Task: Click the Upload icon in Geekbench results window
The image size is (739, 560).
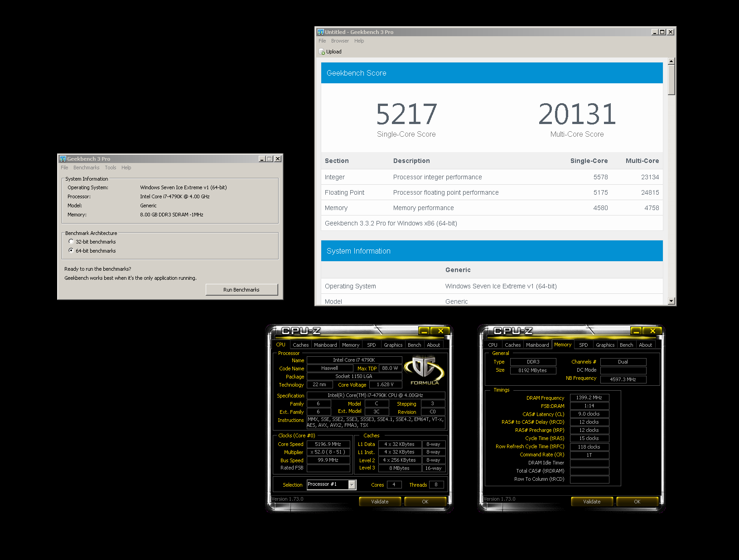Action: pyautogui.click(x=322, y=52)
